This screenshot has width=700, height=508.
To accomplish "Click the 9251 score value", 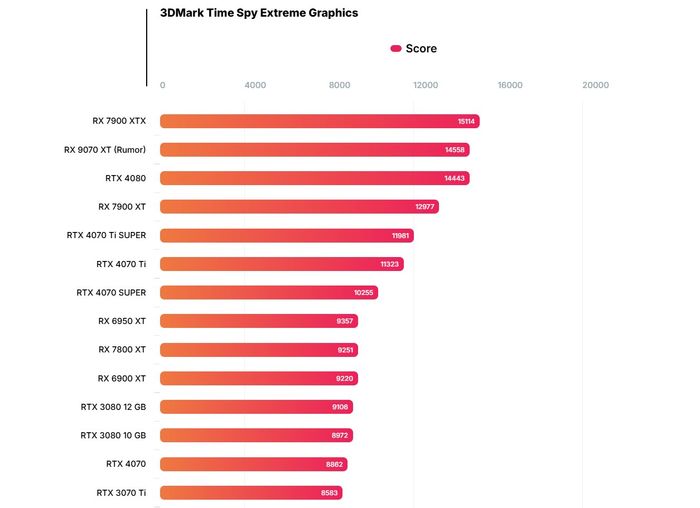I will (346, 350).
